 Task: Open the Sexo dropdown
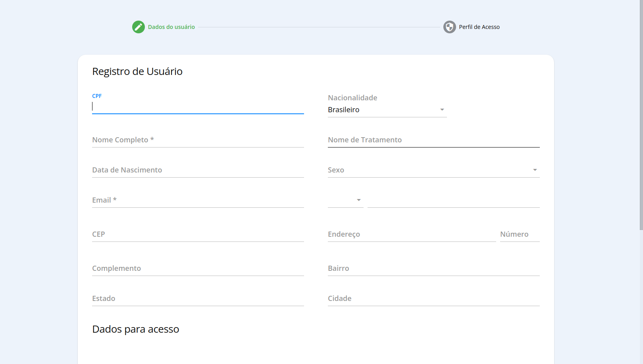[433, 170]
